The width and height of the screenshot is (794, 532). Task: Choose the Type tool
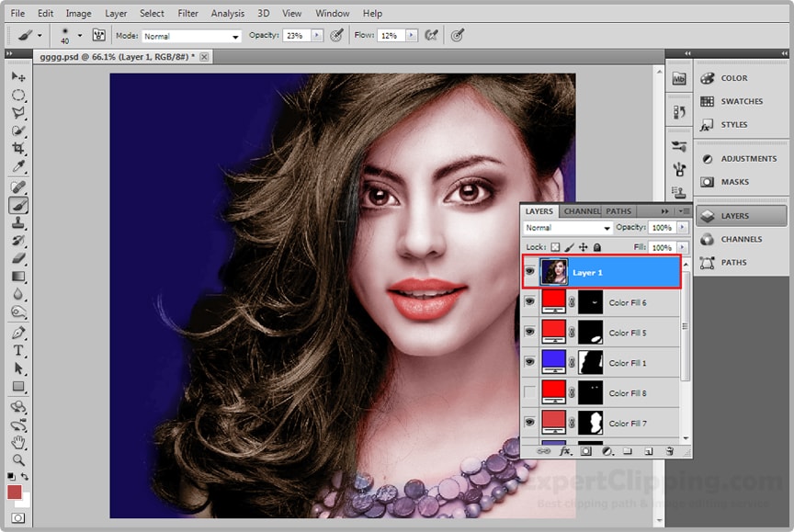[x=18, y=351]
